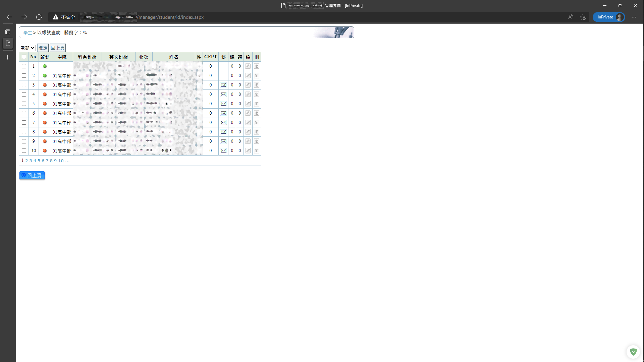Send mail to student in row 9
The image size is (644, 362).
223,141
